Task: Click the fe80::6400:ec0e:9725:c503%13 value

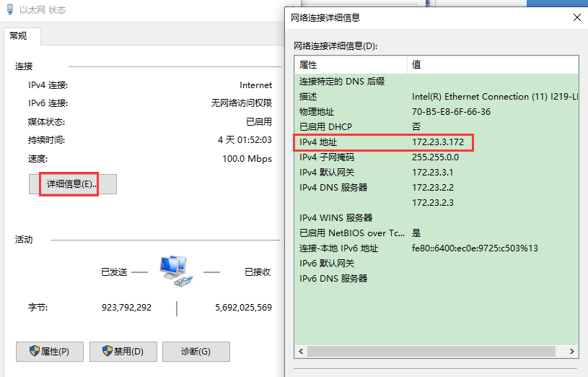Action: point(475,248)
